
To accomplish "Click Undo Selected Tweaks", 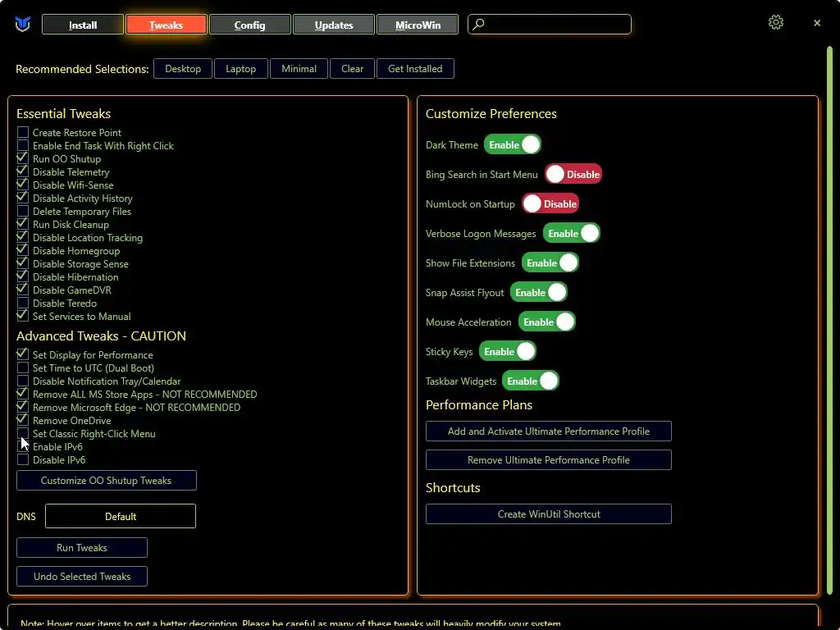I will [x=82, y=577].
